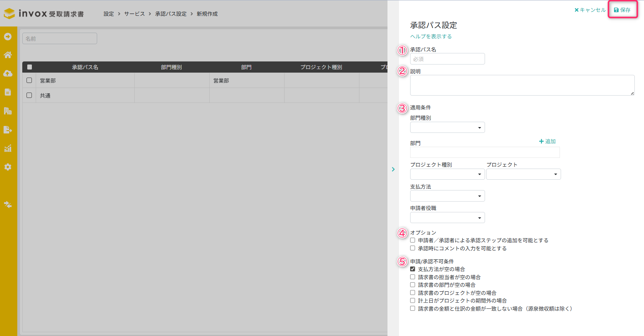Screen dimensions: 644x336
Task: Click the arrow circle icon at the top of the sidebar
Action: pos(8,36)
